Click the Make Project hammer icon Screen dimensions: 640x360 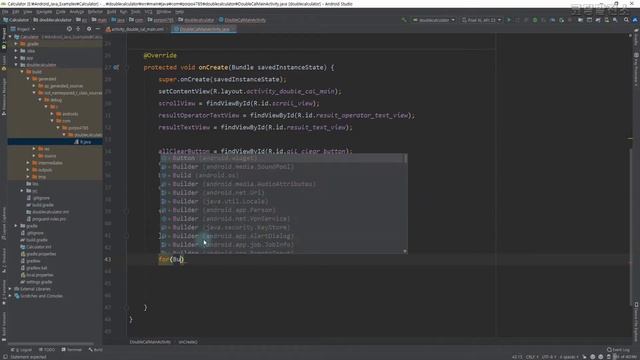[404, 20]
